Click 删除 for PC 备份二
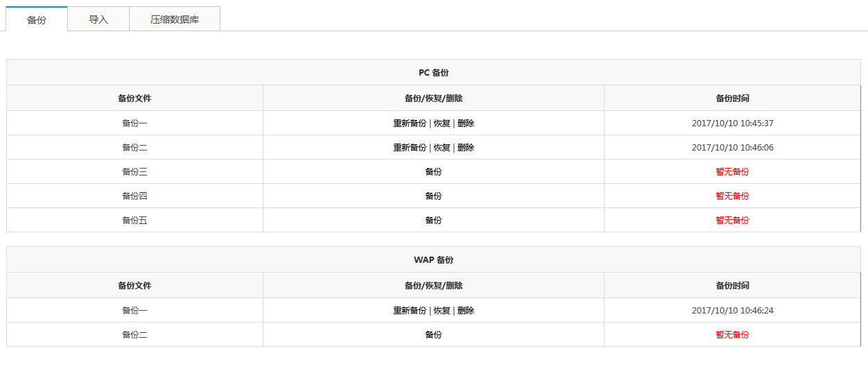 coord(466,148)
